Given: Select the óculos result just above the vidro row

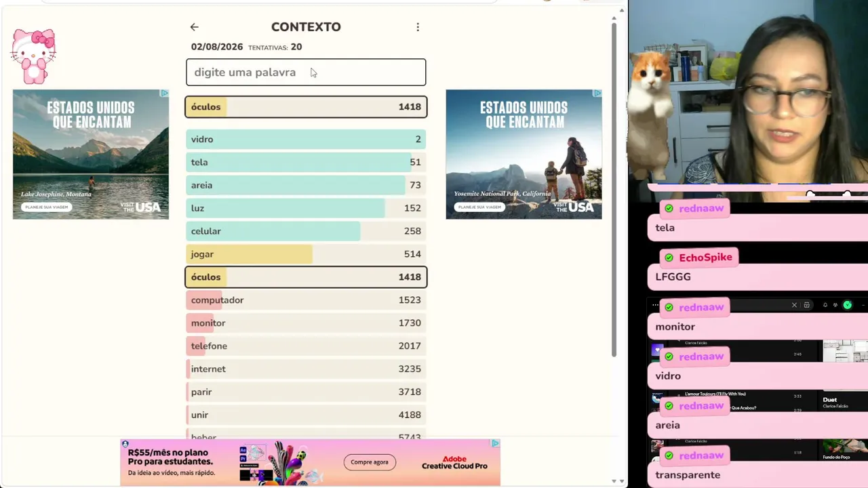Looking at the screenshot, I should 306,107.
